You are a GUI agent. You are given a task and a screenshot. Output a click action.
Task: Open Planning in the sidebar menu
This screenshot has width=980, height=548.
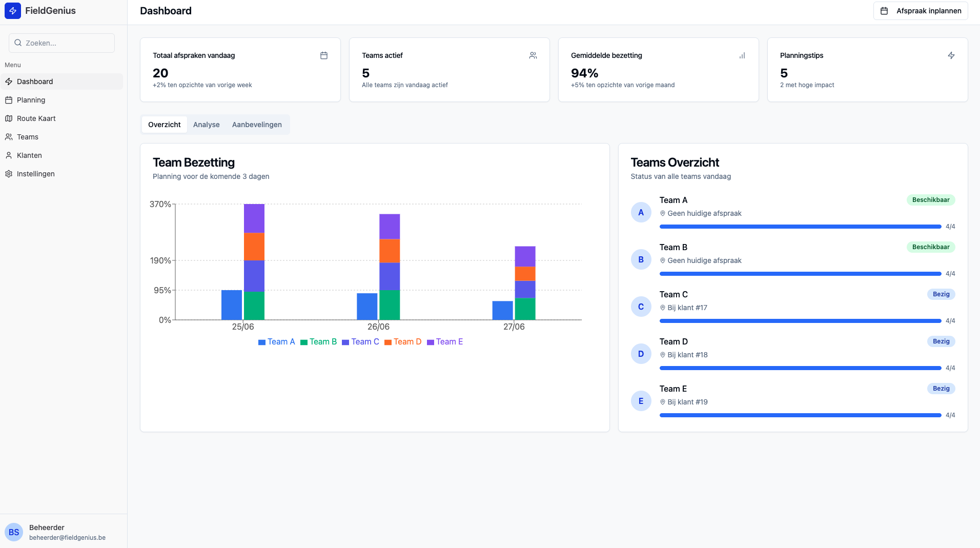pyautogui.click(x=31, y=100)
